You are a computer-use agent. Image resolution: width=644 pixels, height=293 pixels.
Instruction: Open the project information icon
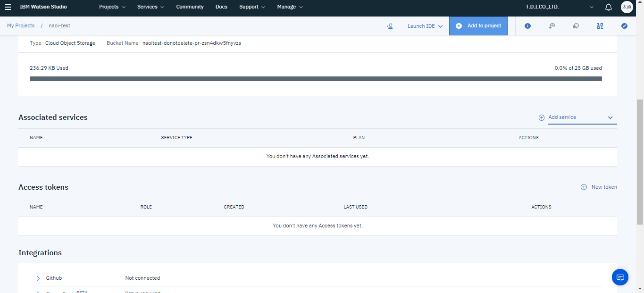point(527,26)
